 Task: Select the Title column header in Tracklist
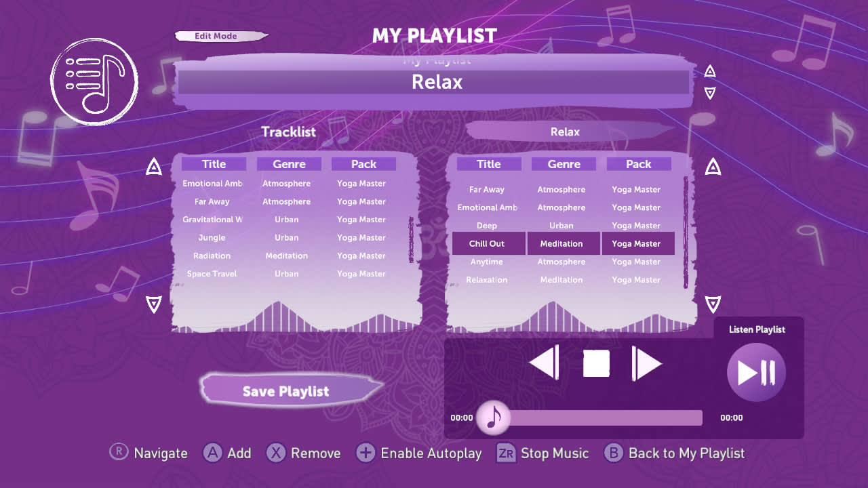point(213,163)
